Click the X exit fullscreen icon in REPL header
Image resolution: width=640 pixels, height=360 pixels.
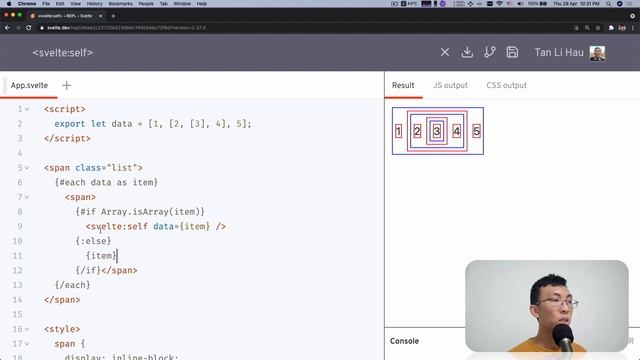[445, 52]
